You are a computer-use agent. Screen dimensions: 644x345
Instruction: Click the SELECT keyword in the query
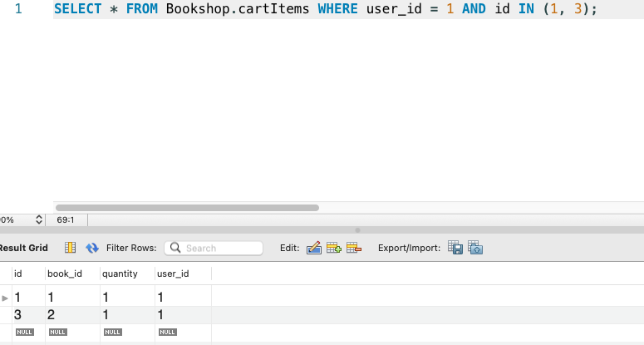(x=77, y=8)
